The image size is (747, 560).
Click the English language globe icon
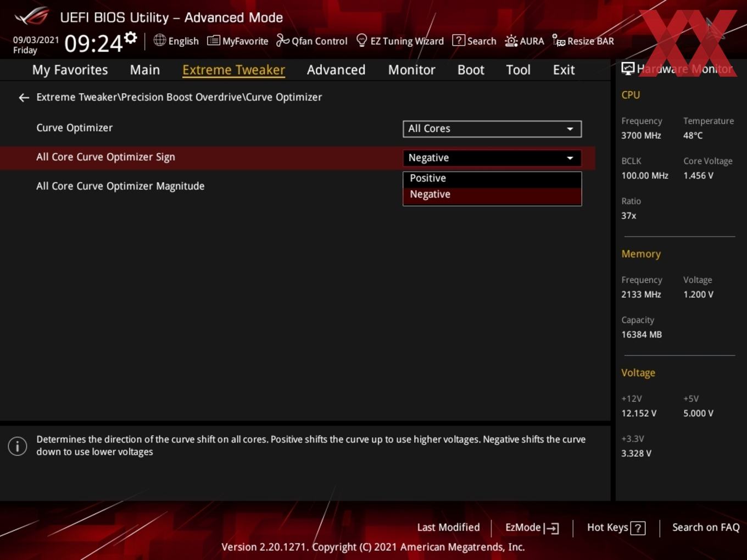159,40
